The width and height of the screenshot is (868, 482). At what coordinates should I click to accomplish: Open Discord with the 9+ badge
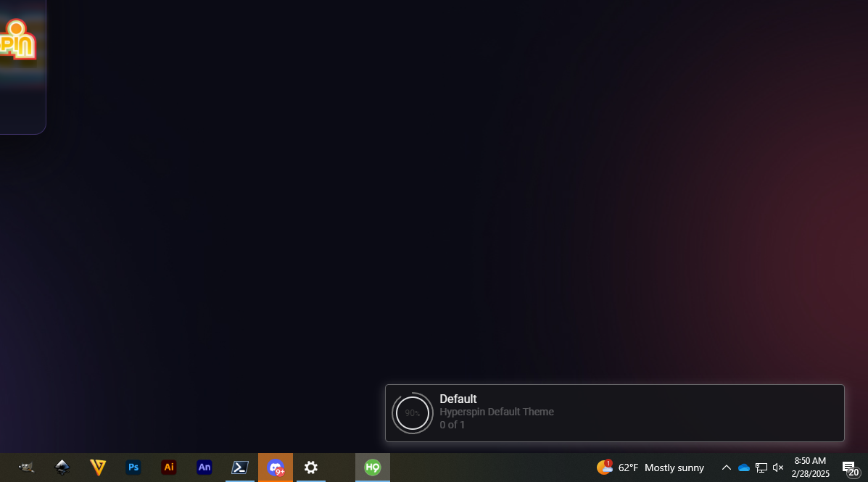276,468
